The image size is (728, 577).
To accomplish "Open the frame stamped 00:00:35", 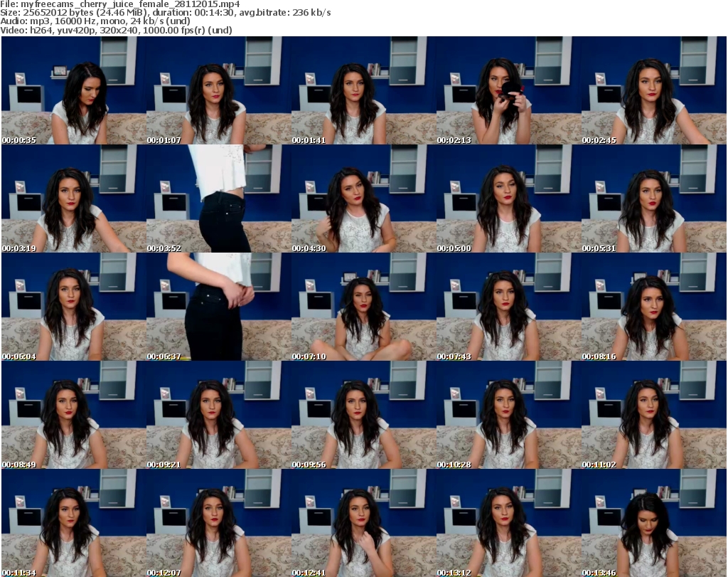I will 74,90.
